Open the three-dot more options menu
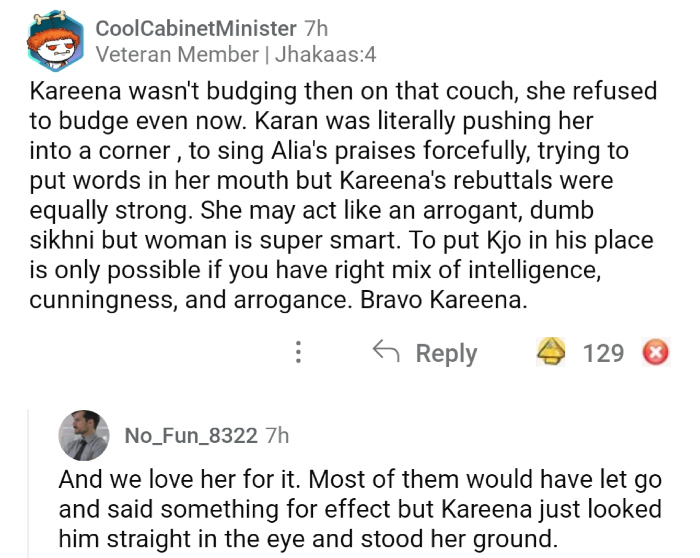The height and width of the screenshot is (558, 700). (x=297, y=353)
